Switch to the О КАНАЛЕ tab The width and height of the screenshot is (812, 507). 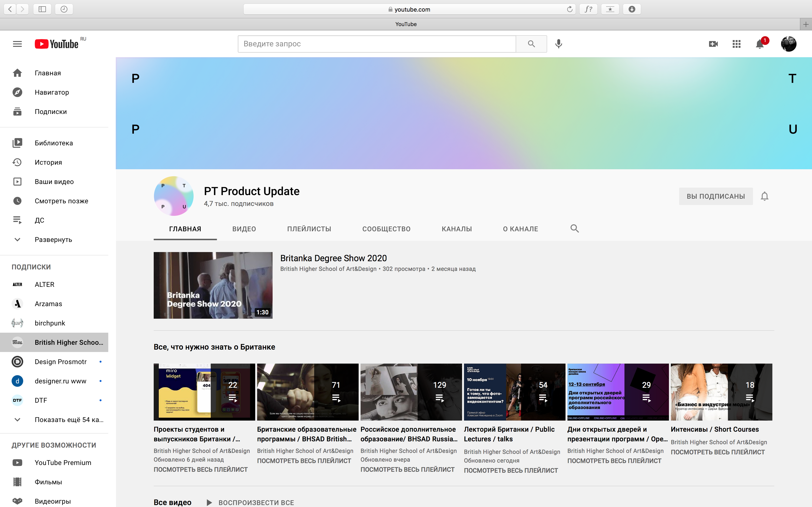520,229
